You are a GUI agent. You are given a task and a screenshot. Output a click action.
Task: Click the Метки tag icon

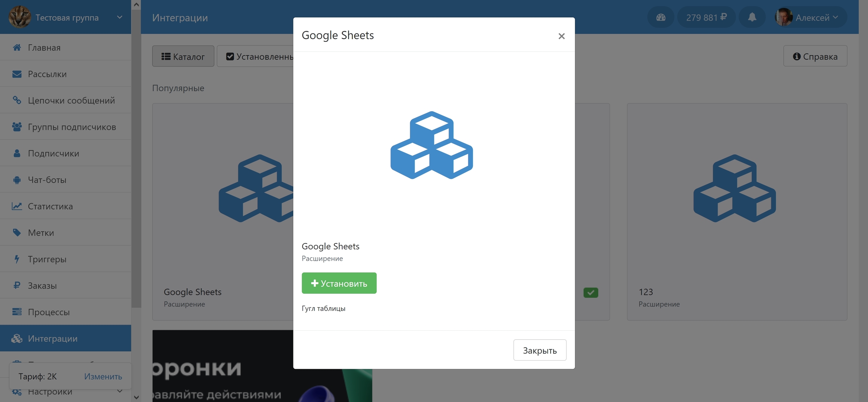click(17, 232)
